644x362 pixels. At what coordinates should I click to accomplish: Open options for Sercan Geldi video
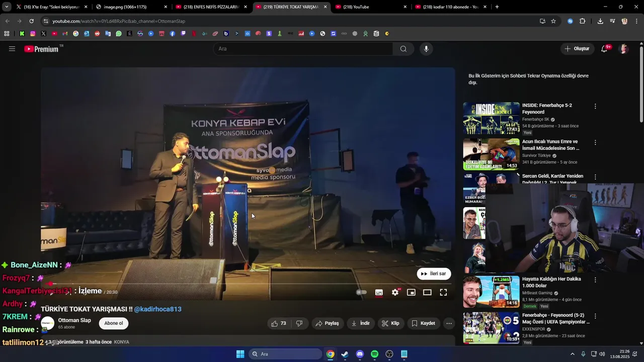[x=595, y=177]
